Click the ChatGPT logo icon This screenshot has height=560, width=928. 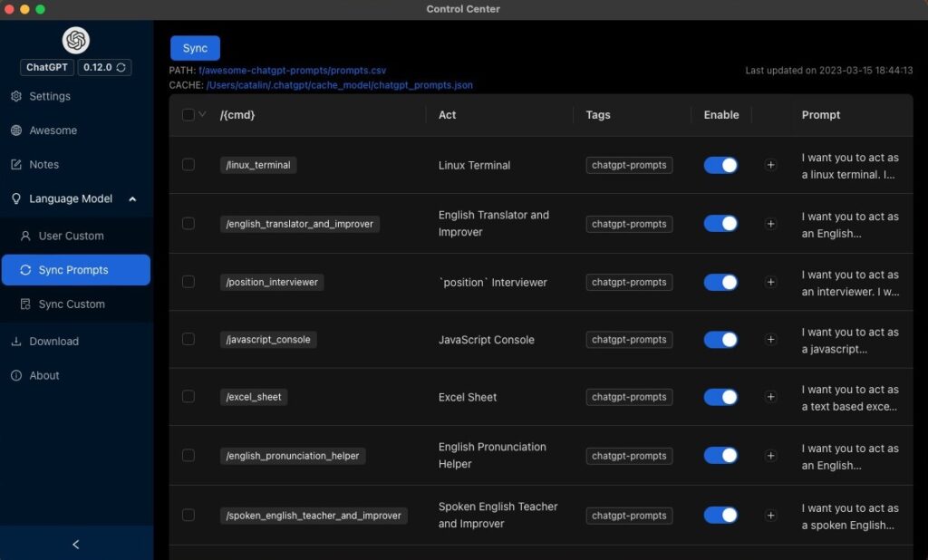click(x=76, y=40)
